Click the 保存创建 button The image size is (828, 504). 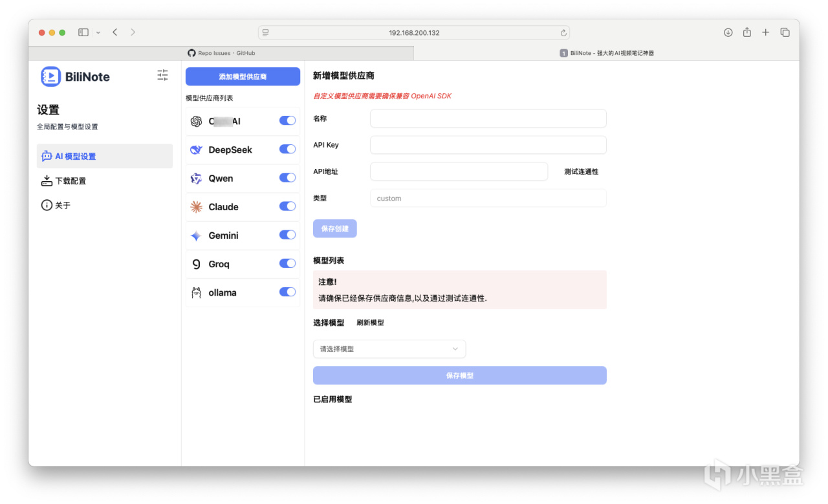point(334,228)
